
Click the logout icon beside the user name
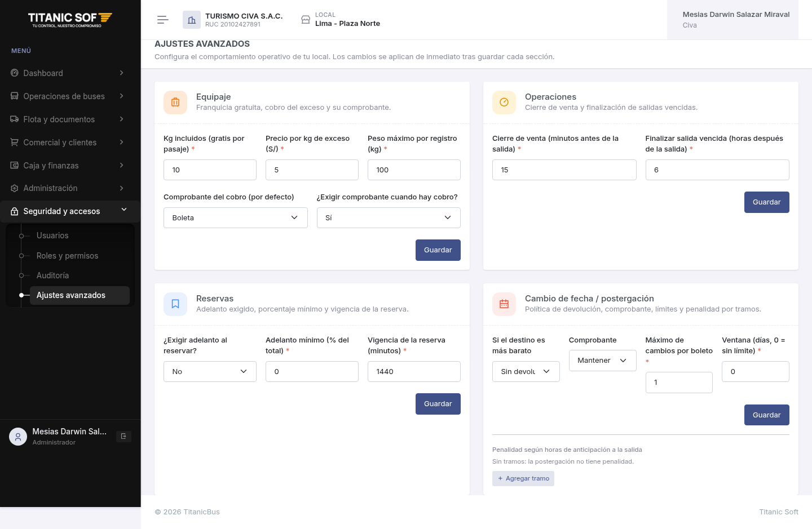pyautogui.click(x=123, y=436)
